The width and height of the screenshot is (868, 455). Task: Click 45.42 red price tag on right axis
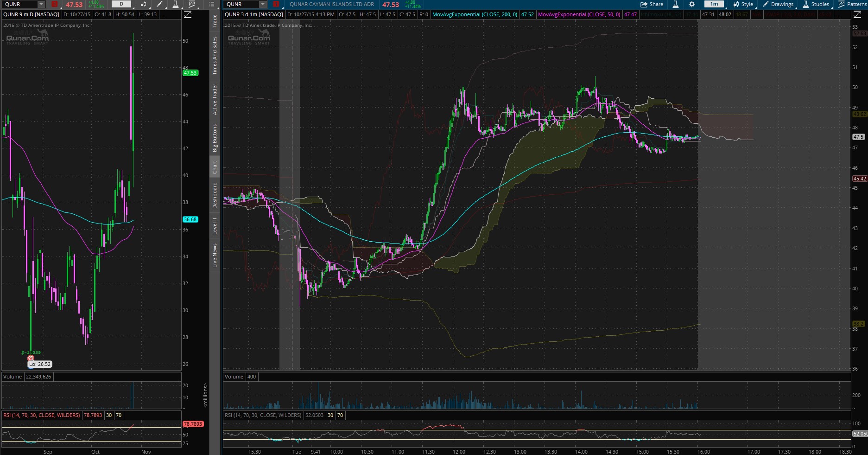(860, 179)
